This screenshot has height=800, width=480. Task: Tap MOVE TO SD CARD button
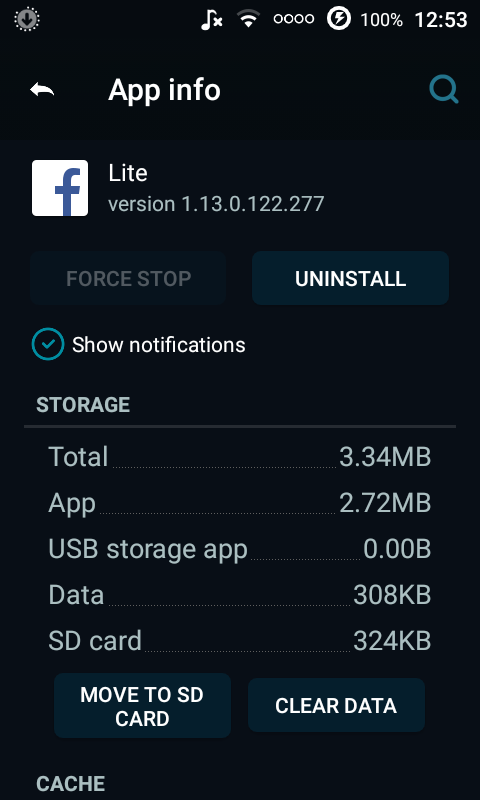142,706
